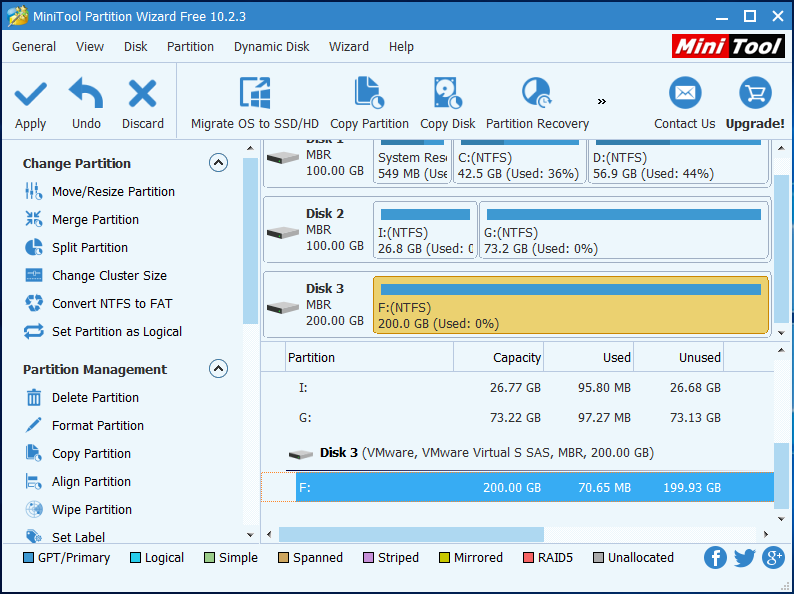Launch Migrate OS to SSD/HD
794x594 pixels.
(255, 103)
